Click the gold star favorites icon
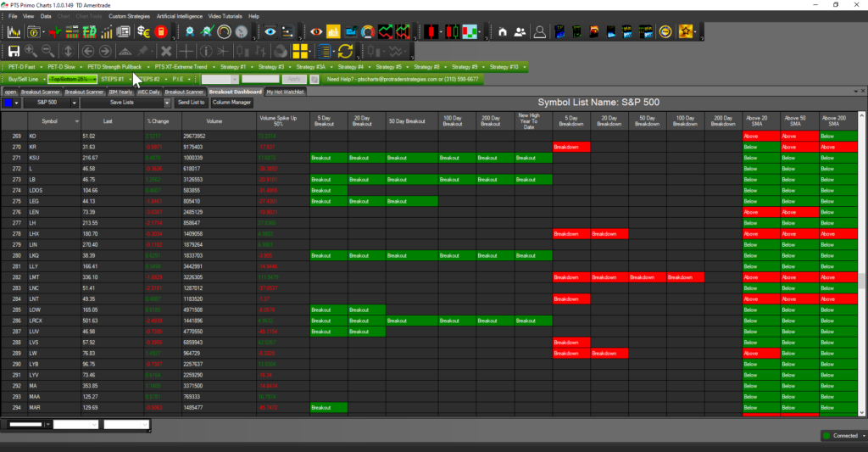This screenshot has height=452, width=868. pos(685,32)
